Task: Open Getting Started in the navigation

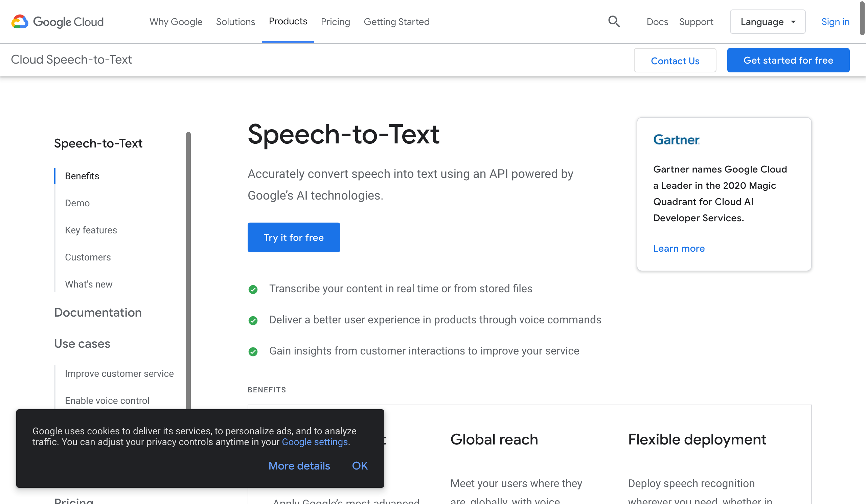Action: pyautogui.click(x=396, y=22)
